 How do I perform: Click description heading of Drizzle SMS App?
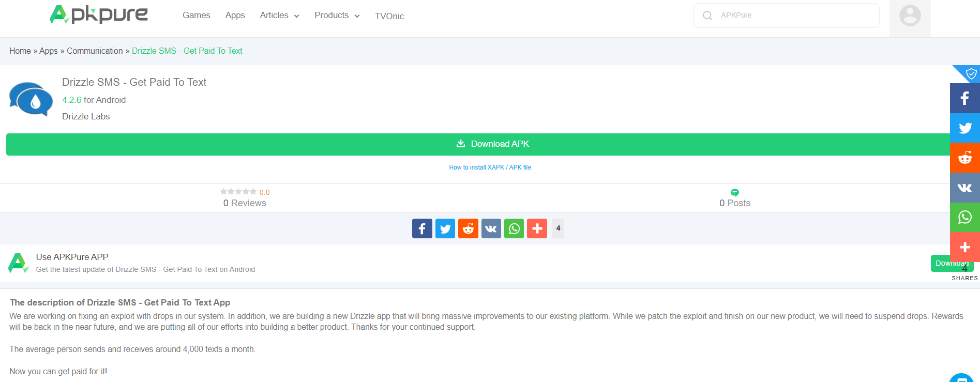(120, 302)
